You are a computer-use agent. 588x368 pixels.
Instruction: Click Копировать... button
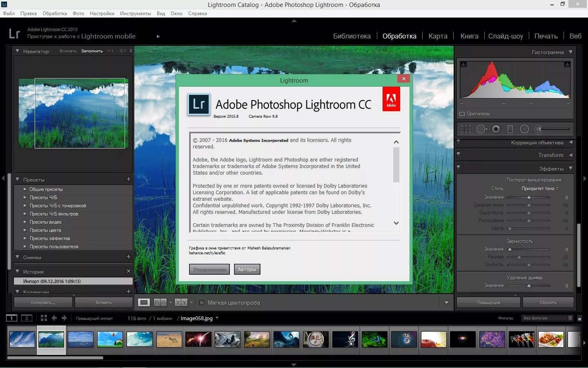43,303
